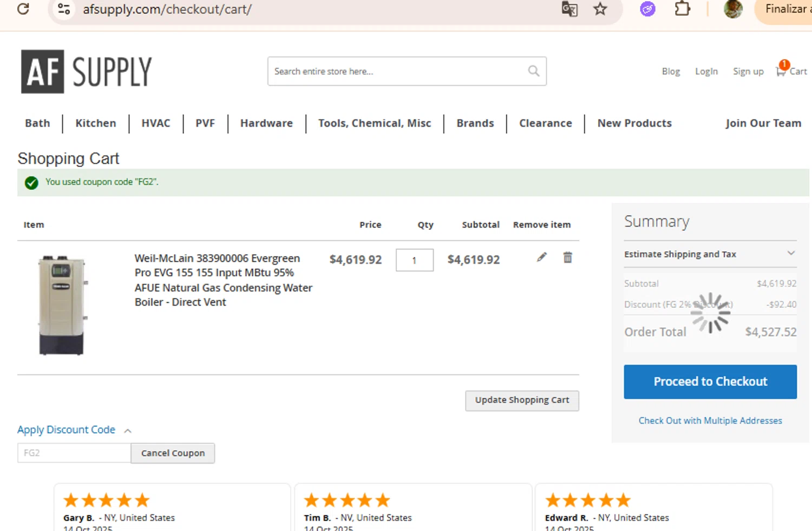Go to the Login link
This screenshot has height=531, width=812.
pos(706,72)
